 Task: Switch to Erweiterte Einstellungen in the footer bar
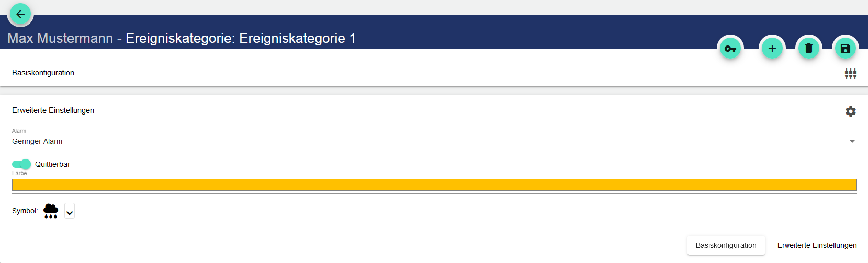[x=817, y=245]
